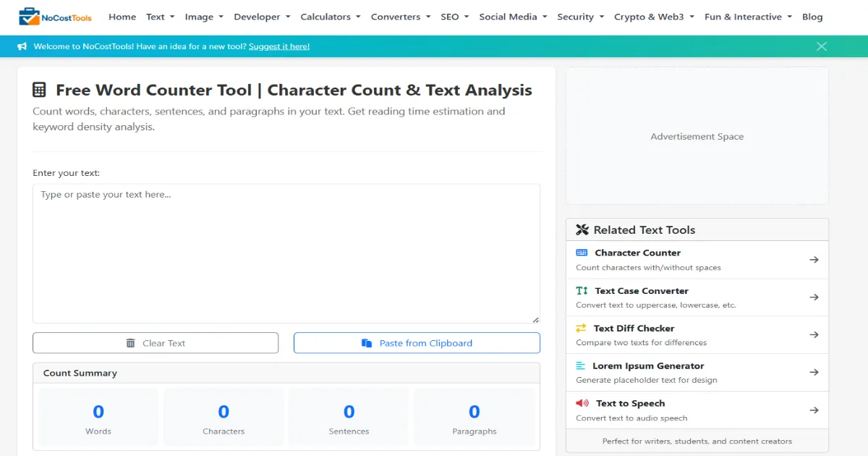Click the arrow next to Character Counter
This screenshot has height=456, width=868.
click(x=814, y=260)
